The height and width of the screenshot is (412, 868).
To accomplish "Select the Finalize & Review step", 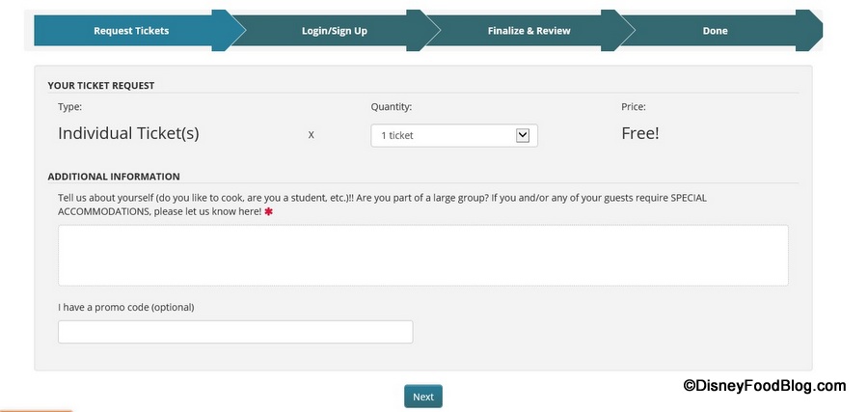I will point(529,31).
